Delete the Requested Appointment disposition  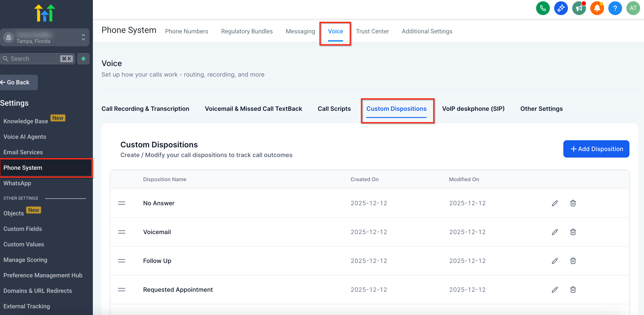(x=573, y=289)
